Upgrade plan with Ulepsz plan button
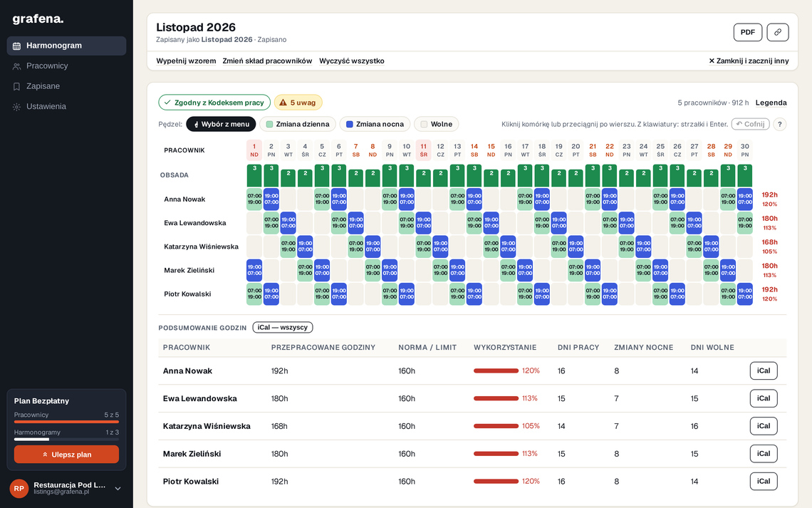Viewport: 812px width, 508px height. (66, 454)
